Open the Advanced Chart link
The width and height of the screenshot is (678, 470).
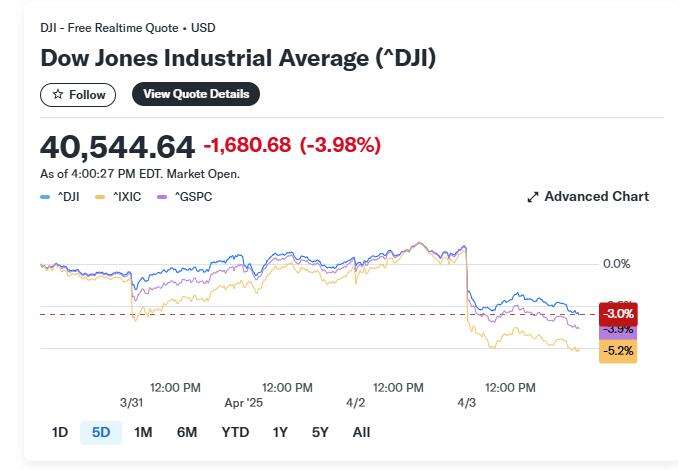click(x=588, y=197)
